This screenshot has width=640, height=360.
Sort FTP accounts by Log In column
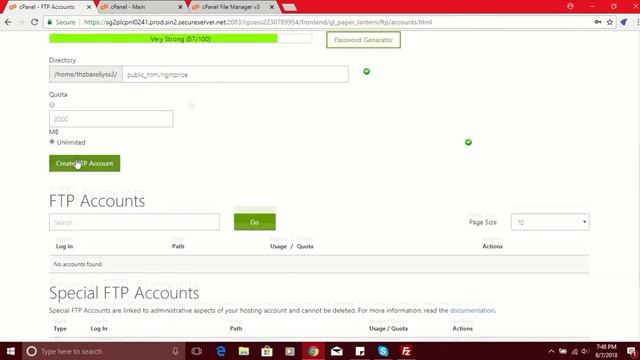tap(64, 246)
